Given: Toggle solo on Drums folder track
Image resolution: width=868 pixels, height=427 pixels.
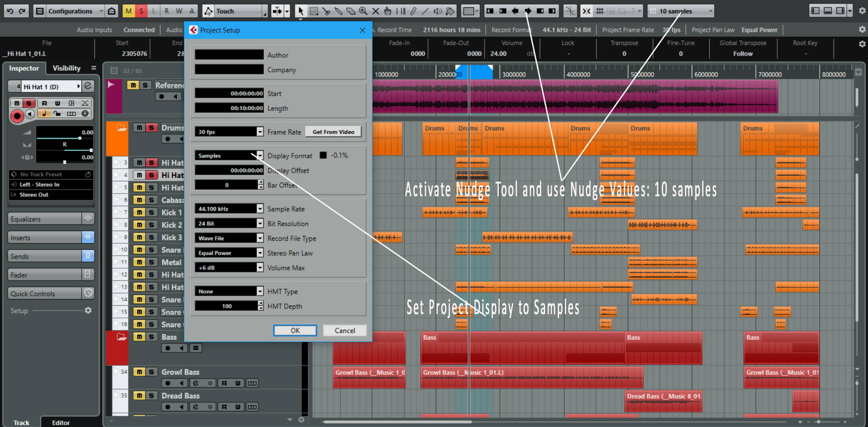Looking at the screenshot, I should click(x=151, y=128).
